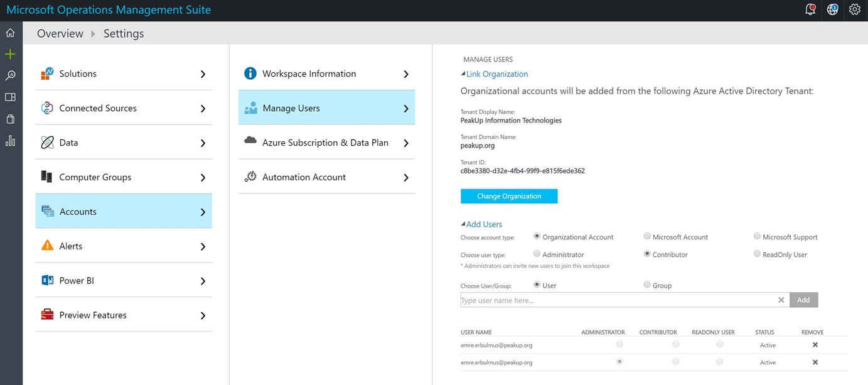Image resolution: width=868 pixels, height=385 pixels.
Task: Click the Change Organization button
Action: pos(509,196)
